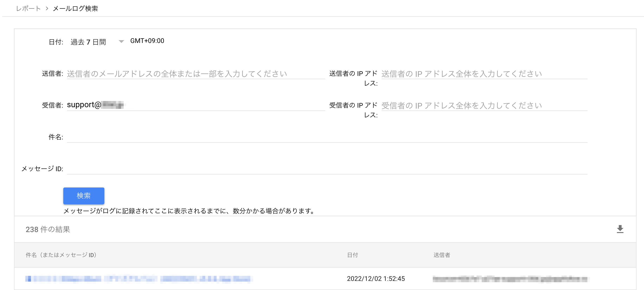Expand the date selection triangle
This screenshot has height=290, width=644.
point(121,41)
